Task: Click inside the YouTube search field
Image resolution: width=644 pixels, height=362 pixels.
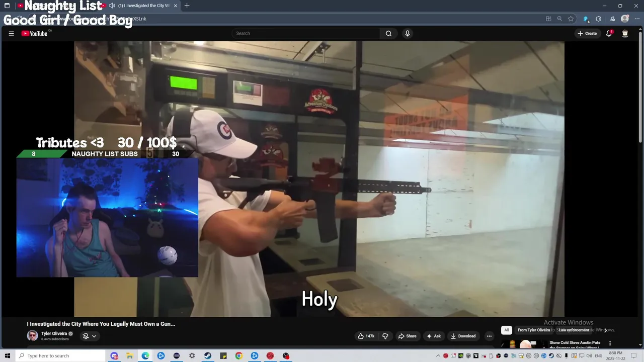Action: 307,34
